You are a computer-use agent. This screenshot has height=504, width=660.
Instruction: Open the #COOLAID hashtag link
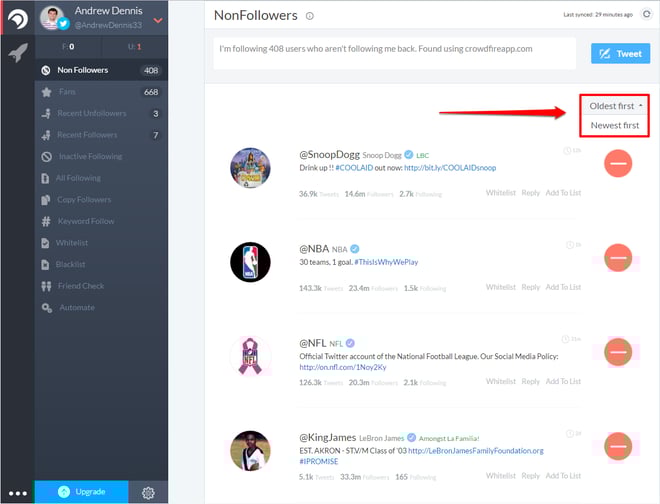pos(354,168)
